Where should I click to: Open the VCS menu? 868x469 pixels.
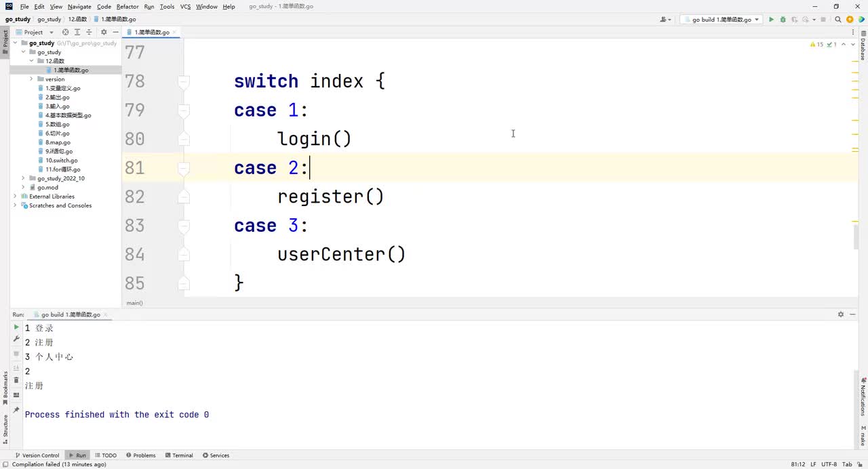click(x=185, y=6)
